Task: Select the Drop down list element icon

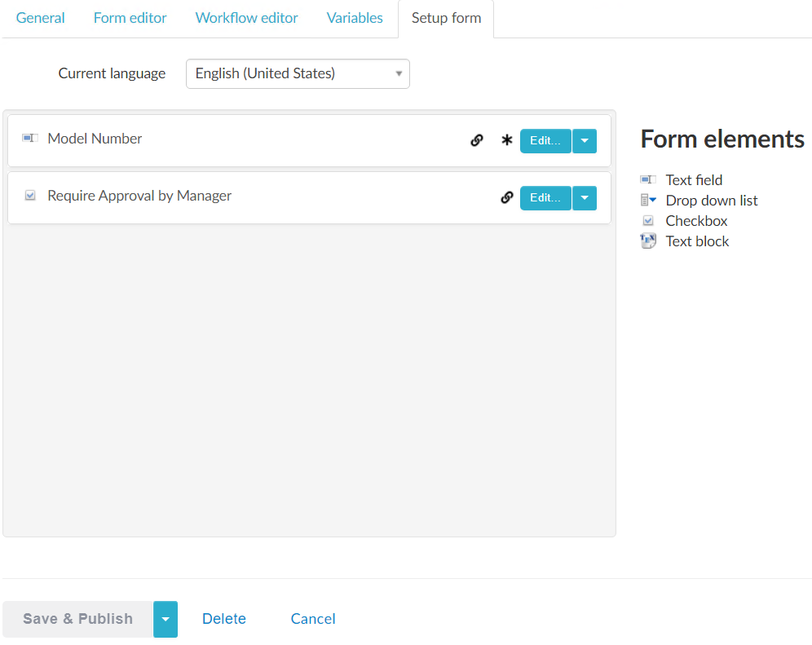Action: [648, 201]
